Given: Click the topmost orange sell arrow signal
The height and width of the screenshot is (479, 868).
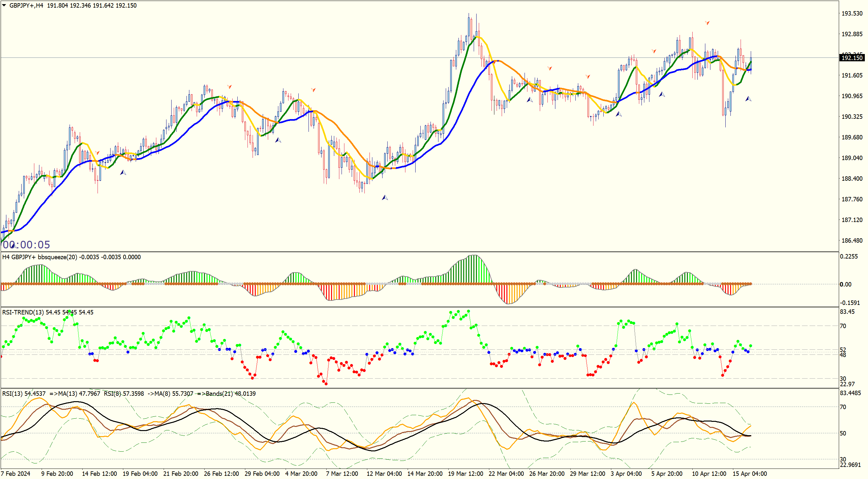Looking at the screenshot, I should [x=707, y=23].
